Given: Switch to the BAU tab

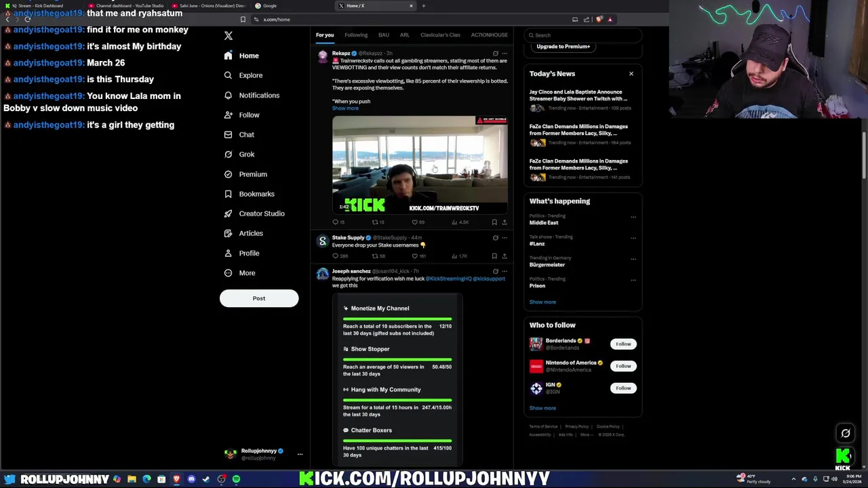Looking at the screenshot, I should point(384,35).
